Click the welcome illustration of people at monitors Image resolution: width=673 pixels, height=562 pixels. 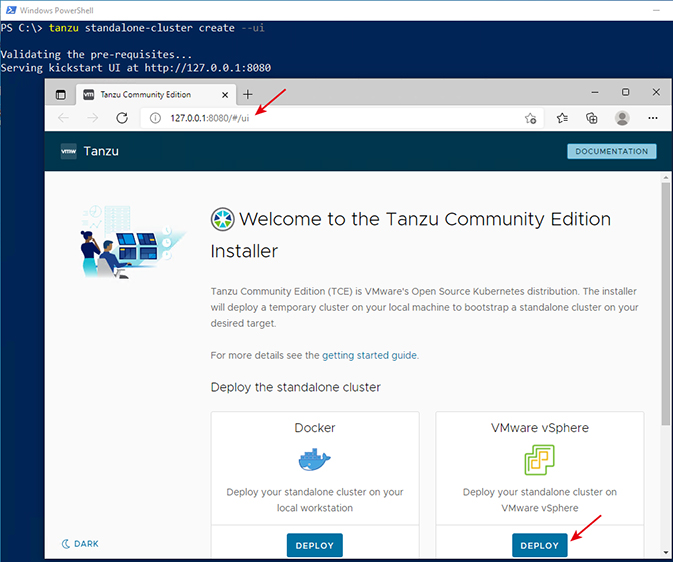click(131, 242)
